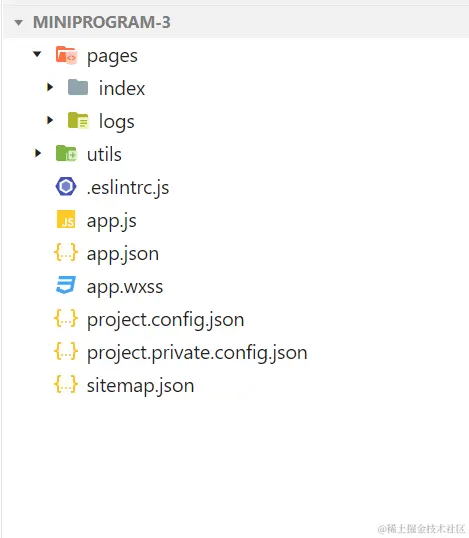
Task: Click the braces icon beside sitemap.json
Action: pos(66,384)
